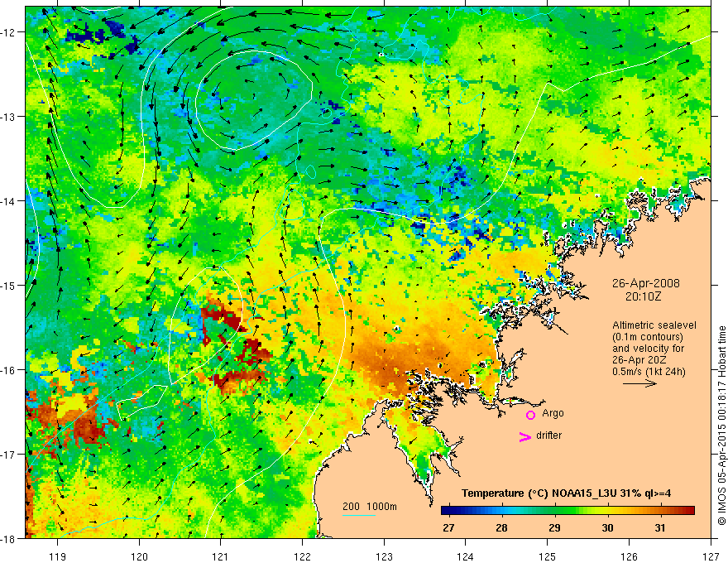Click the longitude axis label 125
728x563 pixels.
coord(548,556)
